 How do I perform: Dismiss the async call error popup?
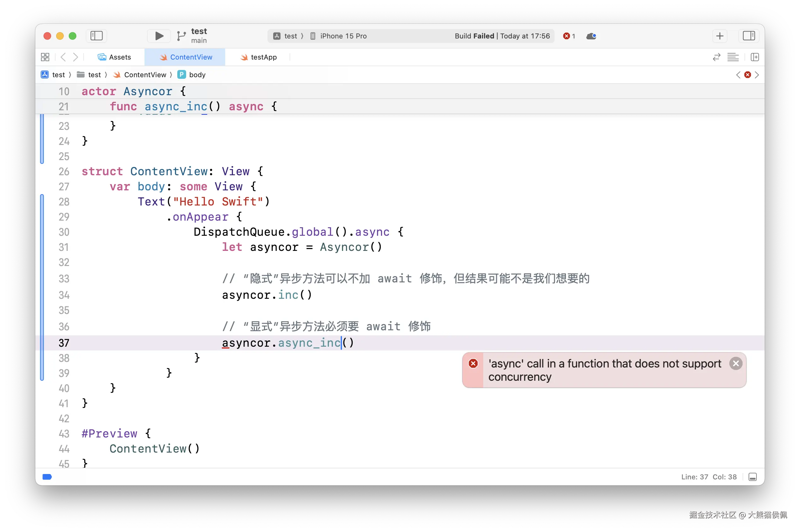click(x=735, y=364)
